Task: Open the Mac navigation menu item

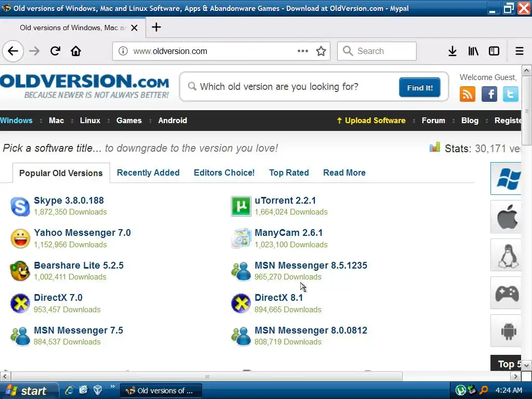Action: pyautogui.click(x=56, y=121)
